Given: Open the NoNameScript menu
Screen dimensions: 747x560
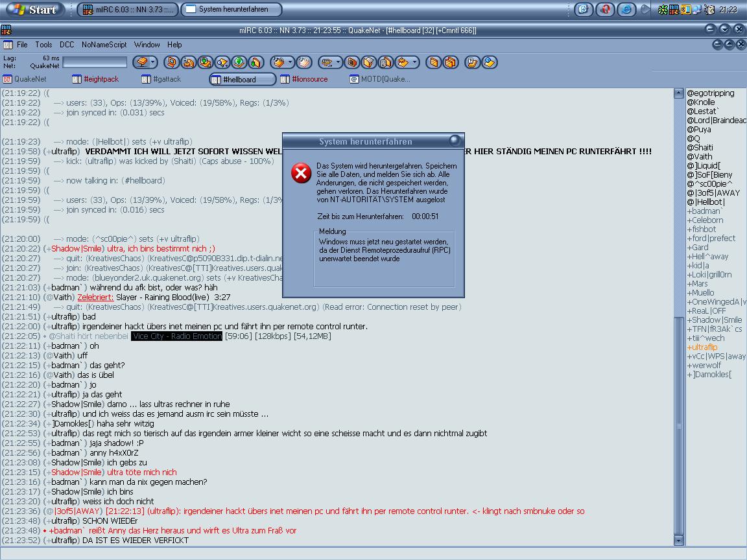Looking at the screenshot, I should [104, 45].
